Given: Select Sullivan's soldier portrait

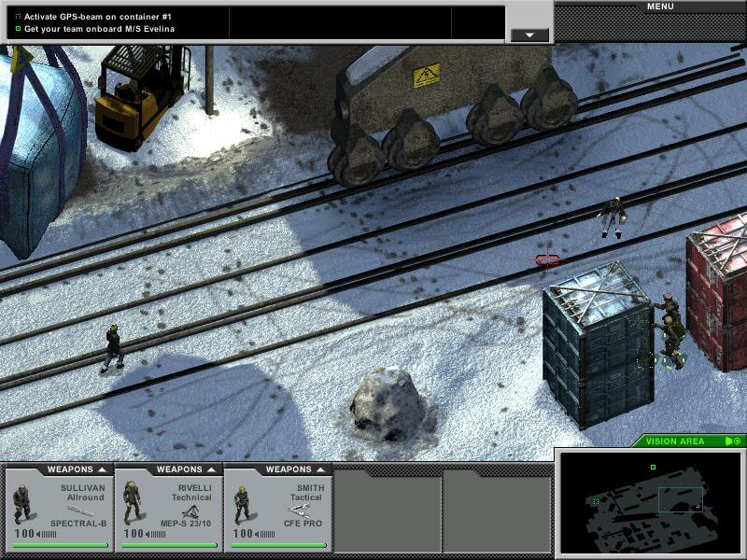Looking at the screenshot, I should coord(21,504).
